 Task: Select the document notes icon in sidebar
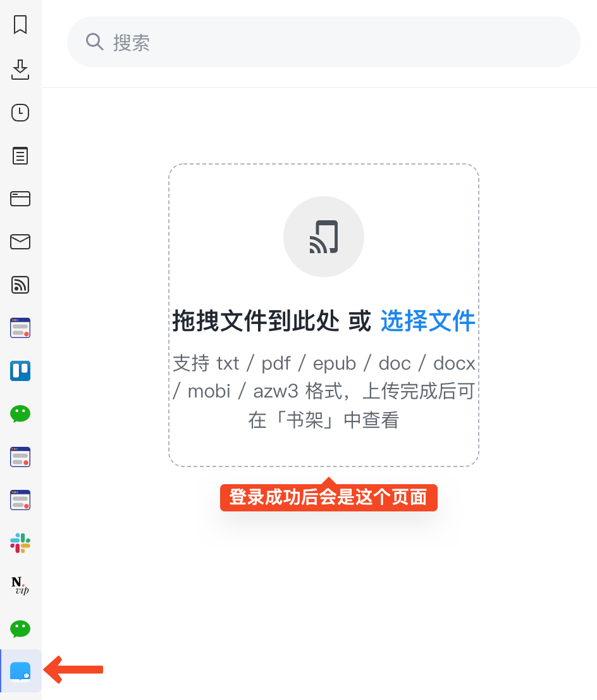point(20,156)
